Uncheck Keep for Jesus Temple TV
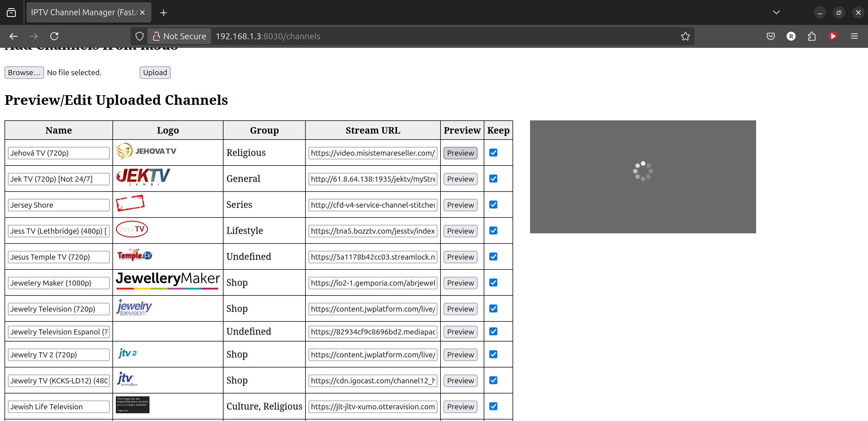868x421 pixels. (493, 257)
